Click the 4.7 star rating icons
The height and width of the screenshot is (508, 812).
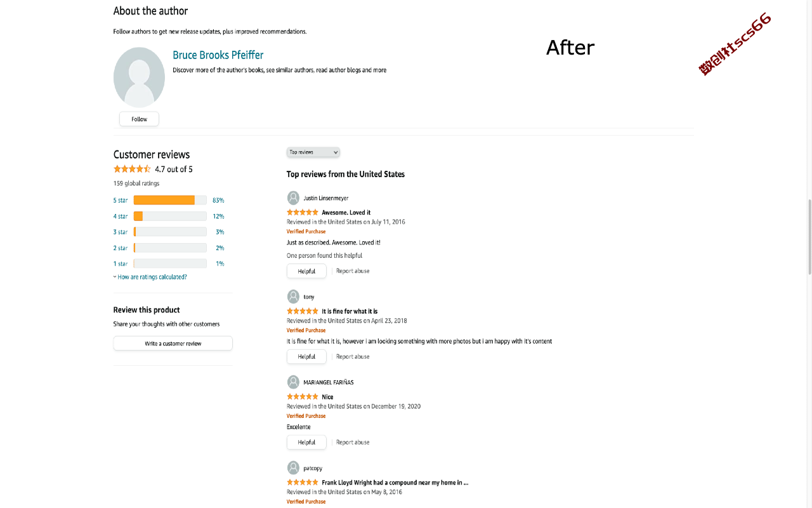[132, 169]
